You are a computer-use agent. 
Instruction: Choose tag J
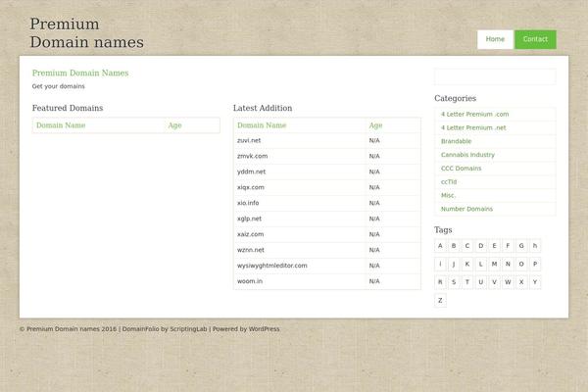[x=454, y=264]
